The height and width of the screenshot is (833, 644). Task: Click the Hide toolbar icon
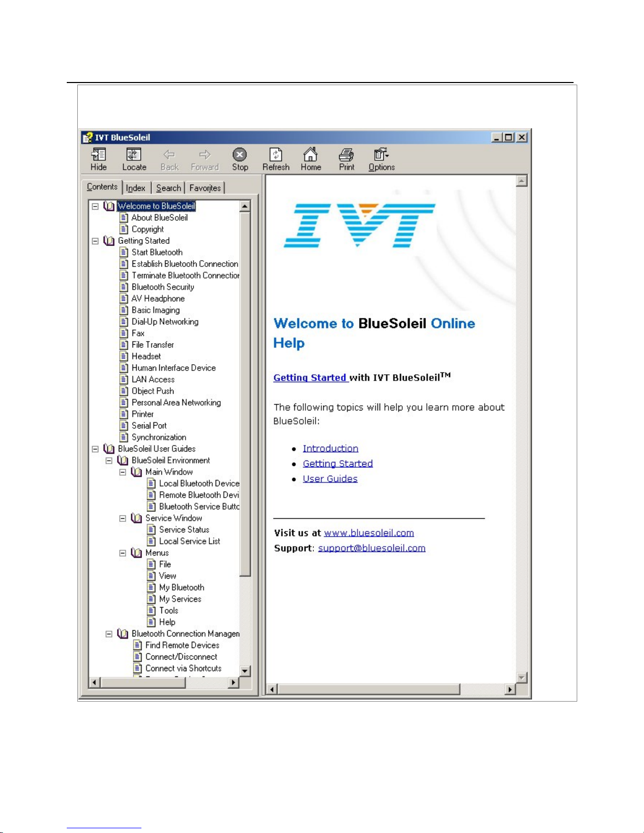coord(98,159)
